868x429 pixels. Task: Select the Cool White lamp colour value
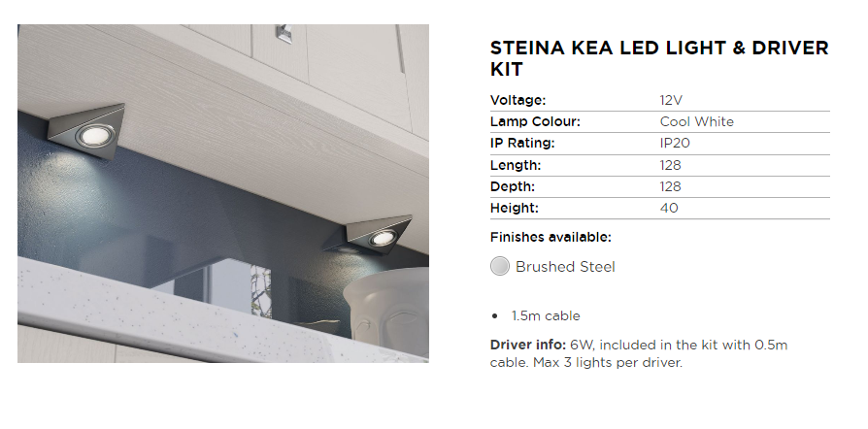(696, 121)
